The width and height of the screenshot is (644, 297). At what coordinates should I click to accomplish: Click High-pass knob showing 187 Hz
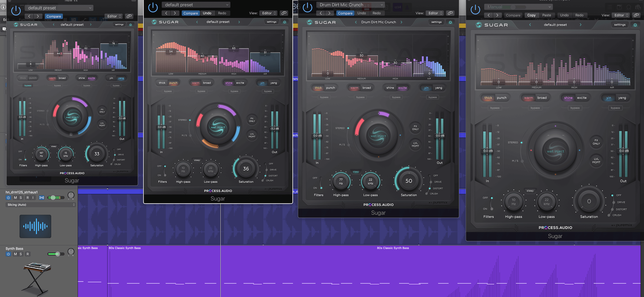click(41, 154)
